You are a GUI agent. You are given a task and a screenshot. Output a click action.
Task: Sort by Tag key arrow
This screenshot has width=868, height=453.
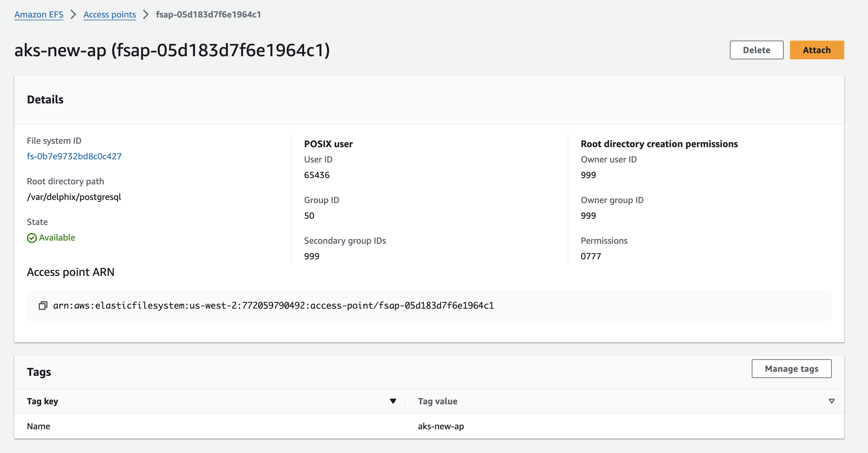click(x=393, y=401)
